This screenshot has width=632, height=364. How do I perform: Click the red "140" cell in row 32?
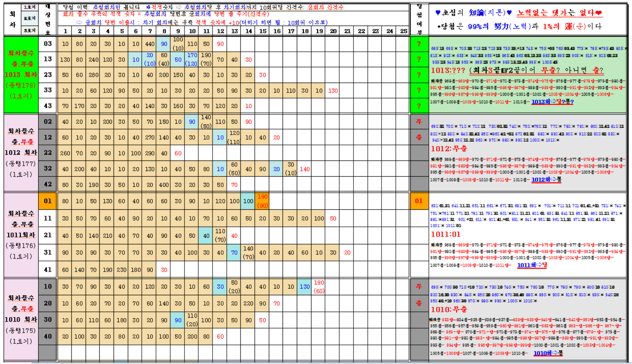click(305, 169)
